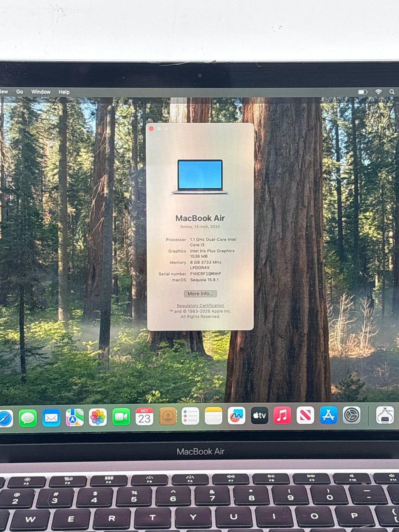Open the Window menu
This screenshot has height=532, width=399.
click(41, 92)
